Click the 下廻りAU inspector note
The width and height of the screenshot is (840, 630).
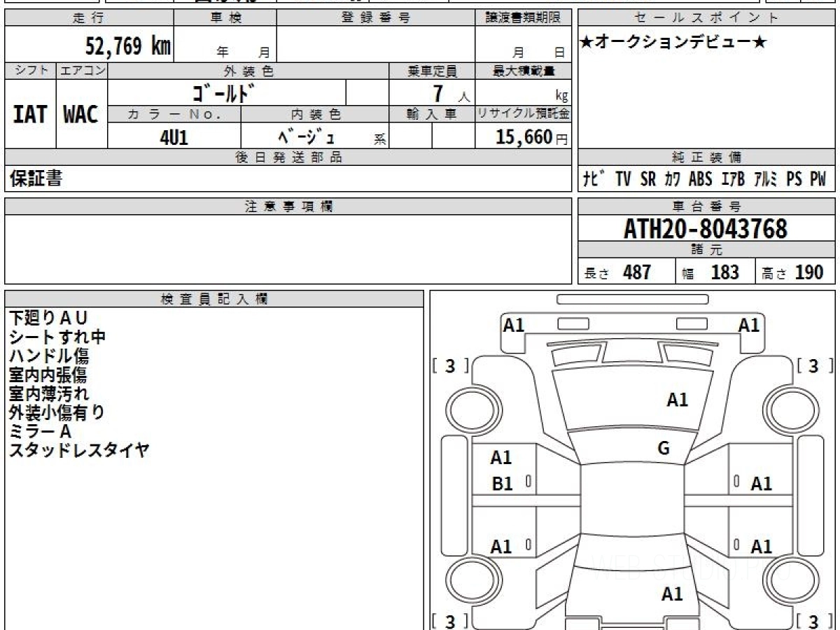coord(48,318)
